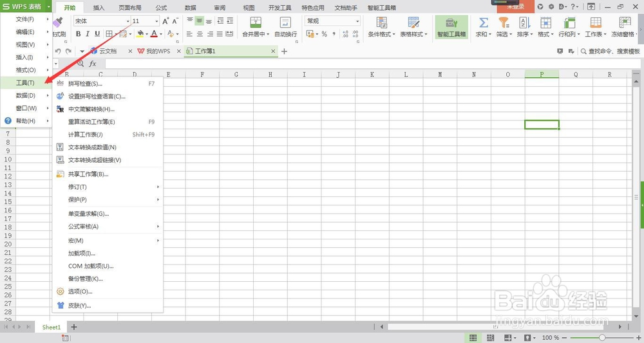Click the WPS 表格 application button
This screenshot has height=343, width=644.
[x=26, y=6]
